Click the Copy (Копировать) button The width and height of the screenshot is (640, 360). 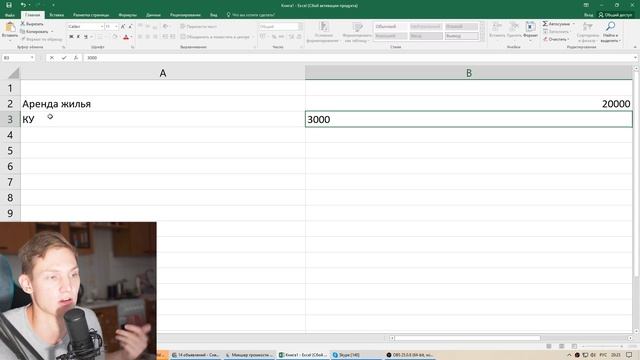click(34, 32)
